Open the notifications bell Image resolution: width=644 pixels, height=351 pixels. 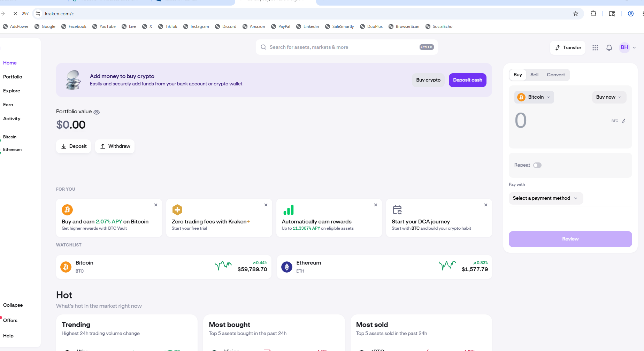[x=609, y=48]
